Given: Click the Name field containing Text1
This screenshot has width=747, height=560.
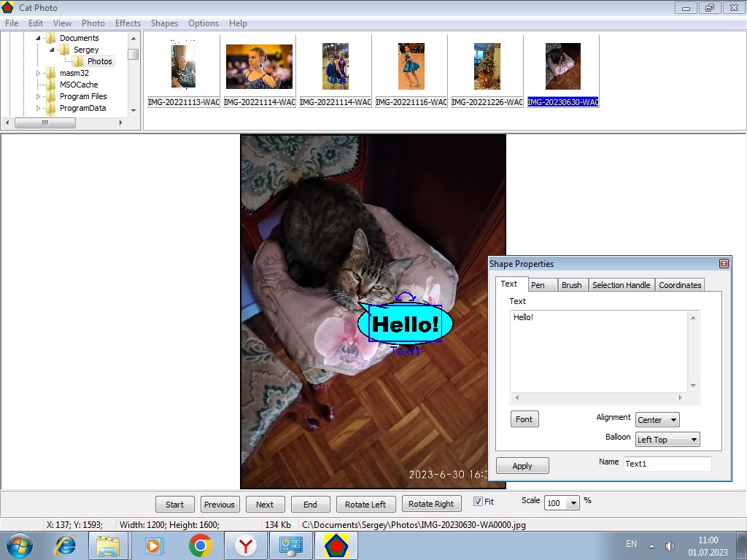Looking at the screenshot, I should (667, 464).
